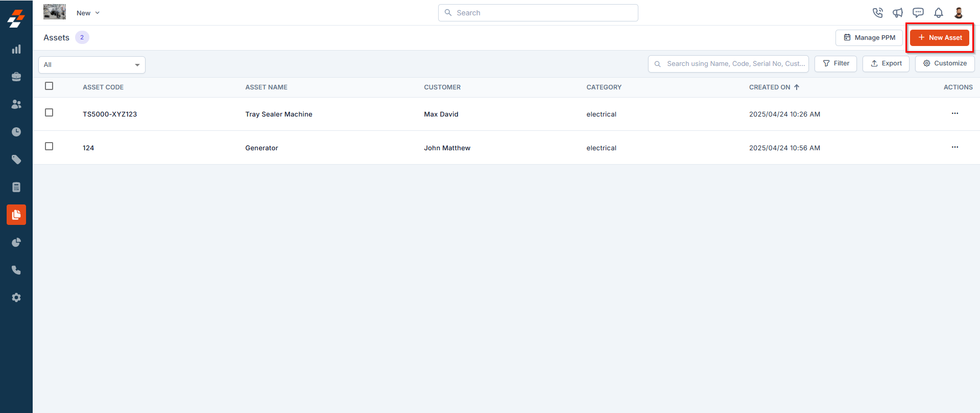Viewport: 980px width, 413px height.
Task: Expand the All view dropdown
Action: pos(92,65)
